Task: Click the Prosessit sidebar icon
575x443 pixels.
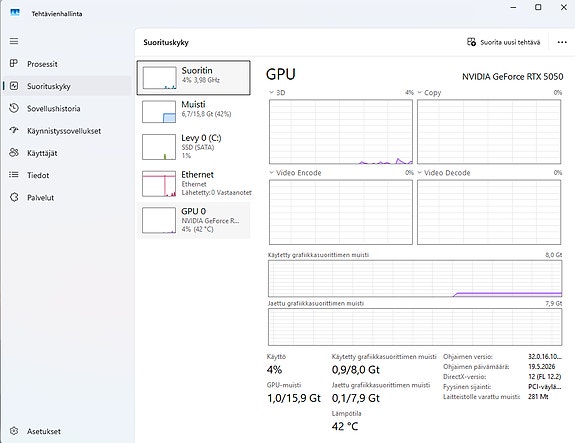Action: point(14,63)
